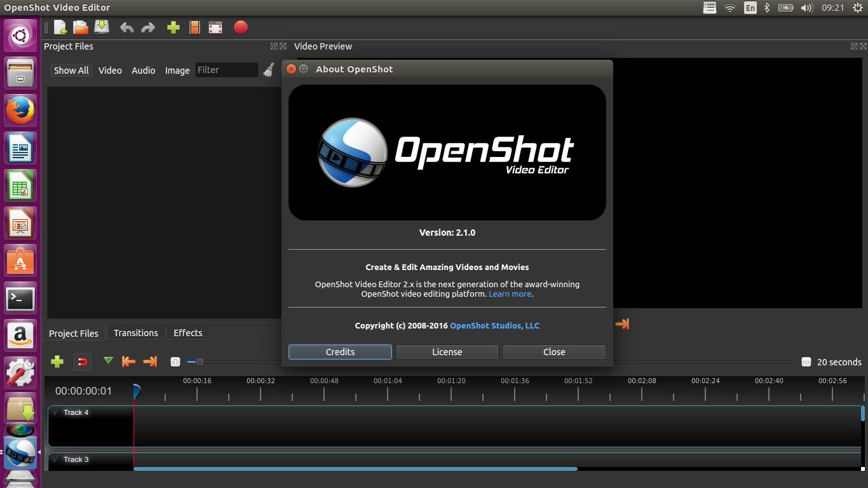
Task: Float the Project Files dock panel
Action: (x=274, y=46)
